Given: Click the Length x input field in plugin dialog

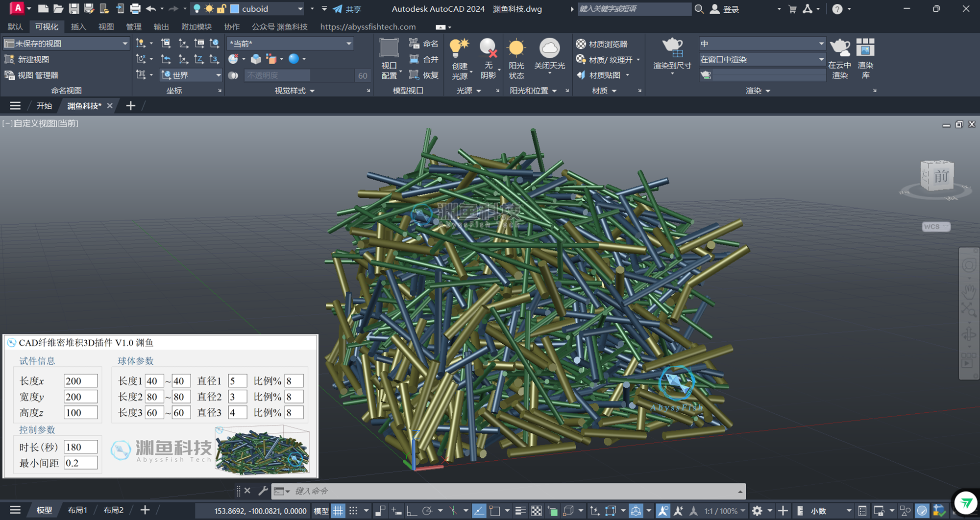Looking at the screenshot, I should point(81,381).
